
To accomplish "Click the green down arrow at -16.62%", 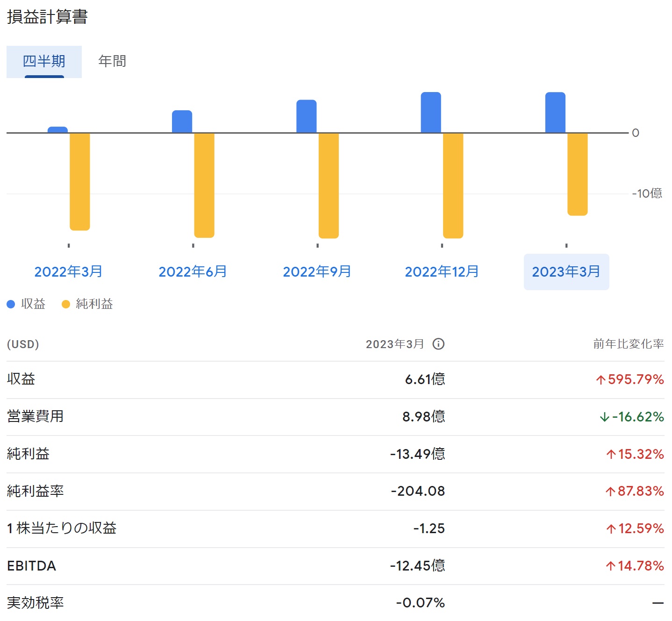I will click(x=604, y=417).
